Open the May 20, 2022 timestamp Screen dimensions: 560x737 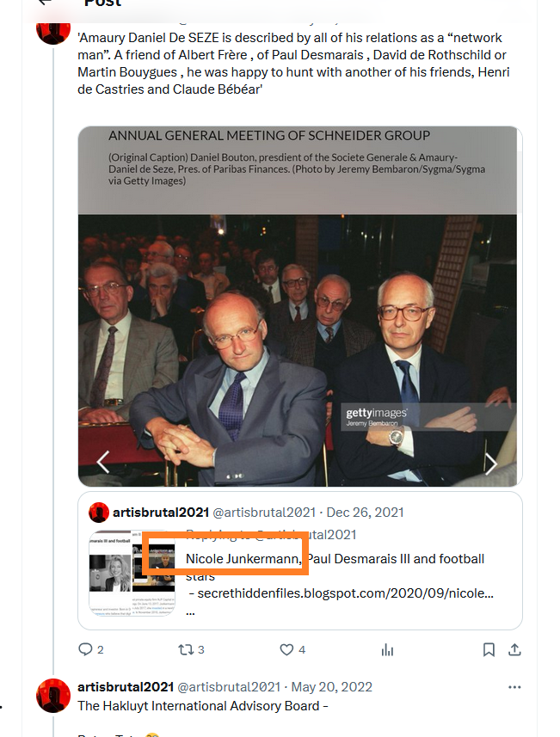[x=331, y=687]
